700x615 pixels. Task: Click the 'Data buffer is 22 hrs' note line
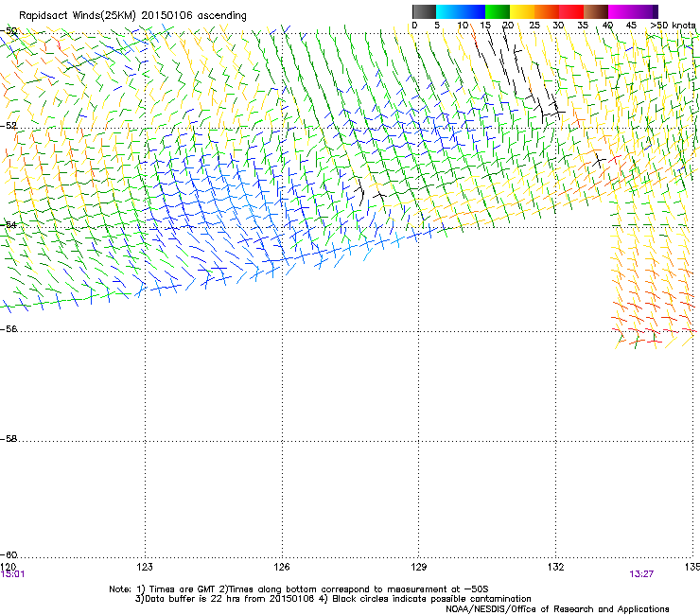333,599
